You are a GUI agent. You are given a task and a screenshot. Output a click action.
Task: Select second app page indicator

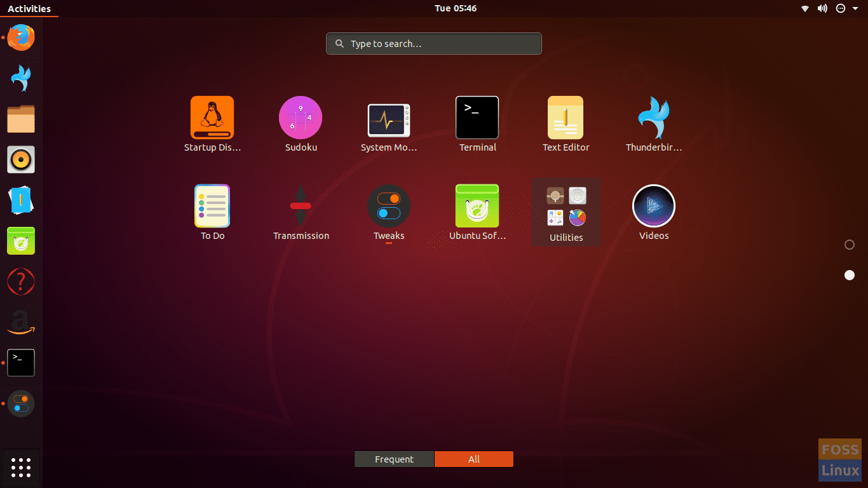pyautogui.click(x=850, y=275)
